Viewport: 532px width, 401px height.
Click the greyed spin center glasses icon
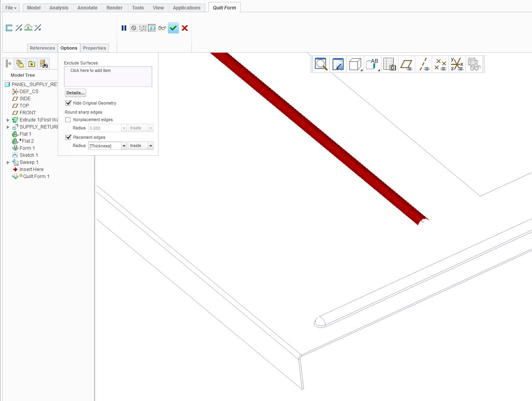pos(474,64)
